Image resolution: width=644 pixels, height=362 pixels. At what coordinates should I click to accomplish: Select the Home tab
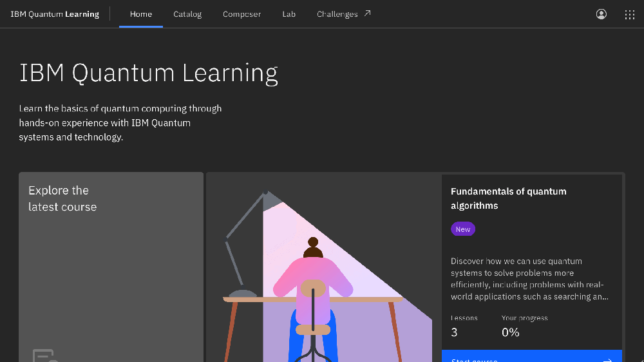[x=141, y=14]
